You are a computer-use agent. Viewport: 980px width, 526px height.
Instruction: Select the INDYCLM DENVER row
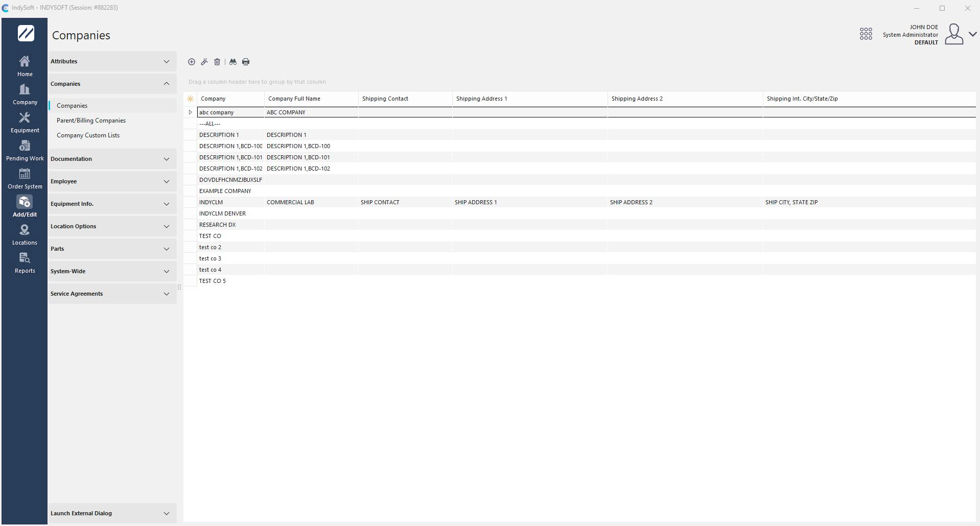tap(587, 213)
